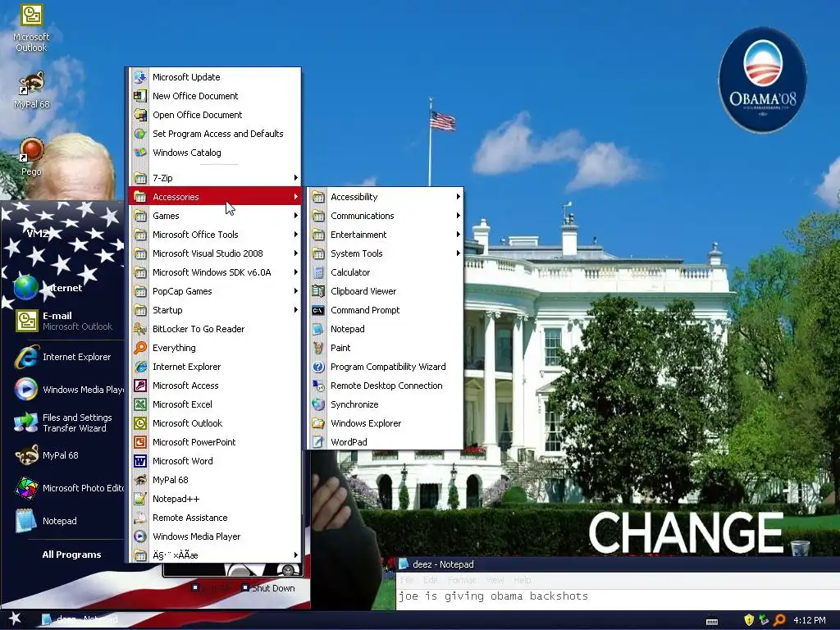
Task: Select Remote Assistance in programs list
Action: [x=215, y=518]
